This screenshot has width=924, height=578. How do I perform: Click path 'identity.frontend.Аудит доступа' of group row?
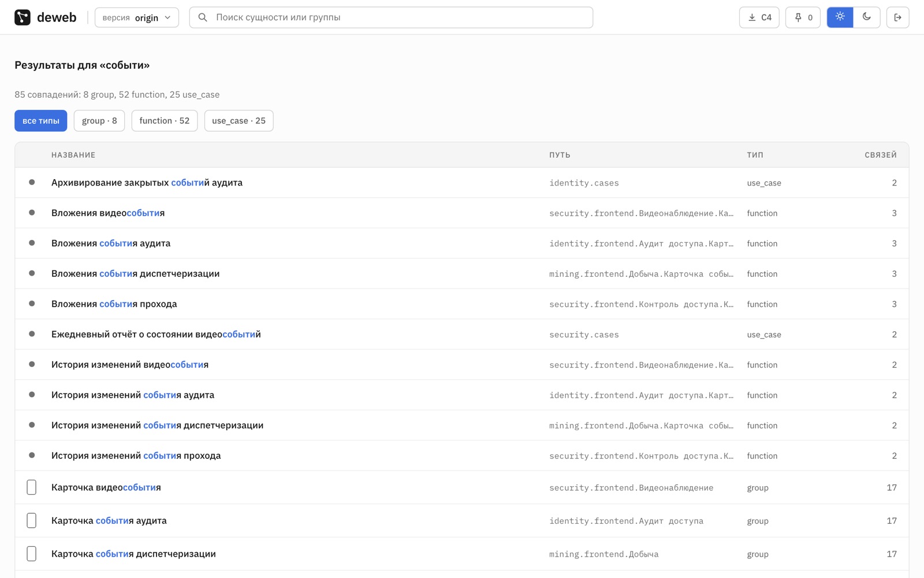click(x=626, y=521)
